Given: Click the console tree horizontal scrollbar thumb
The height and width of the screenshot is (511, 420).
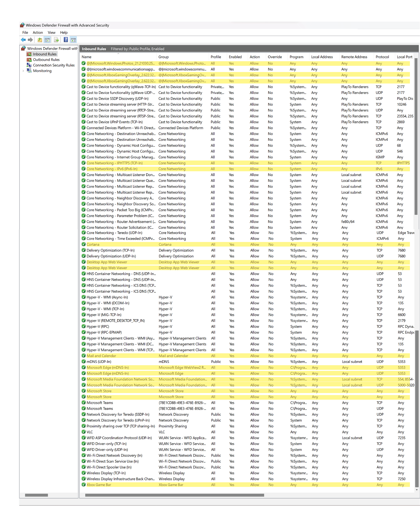Looking at the screenshot, I should 36,495.
